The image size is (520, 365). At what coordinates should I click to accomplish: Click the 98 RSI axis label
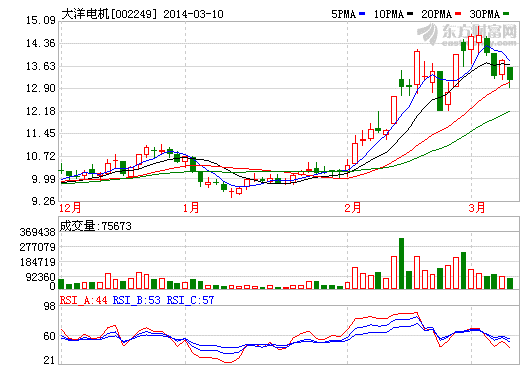pyautogui.click(x=50, y=306)
